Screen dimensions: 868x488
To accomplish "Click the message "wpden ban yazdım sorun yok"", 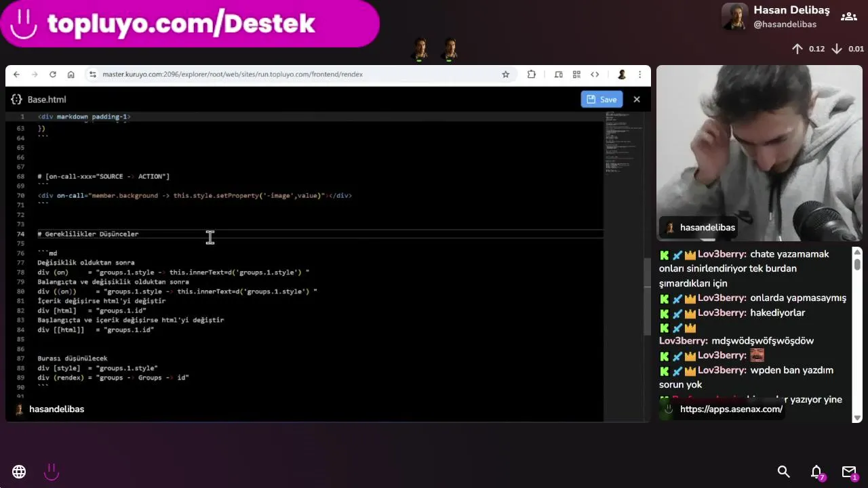I will tap(746, 378).
